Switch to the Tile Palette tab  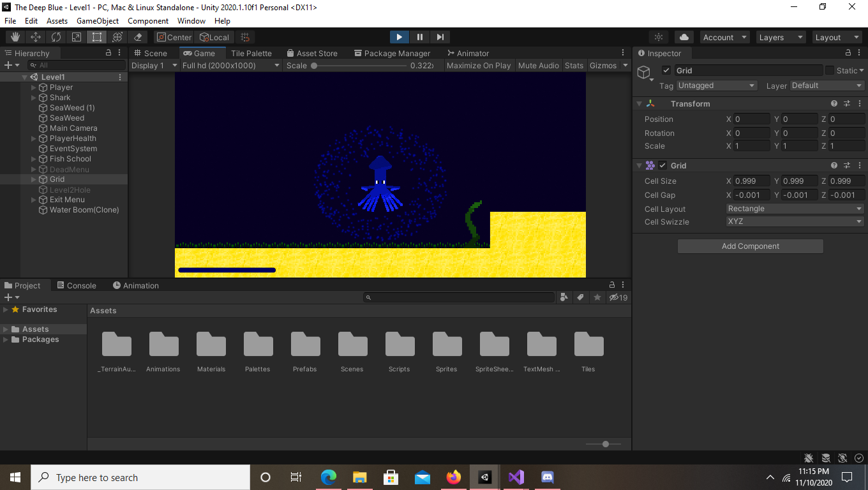pos(251,53)
